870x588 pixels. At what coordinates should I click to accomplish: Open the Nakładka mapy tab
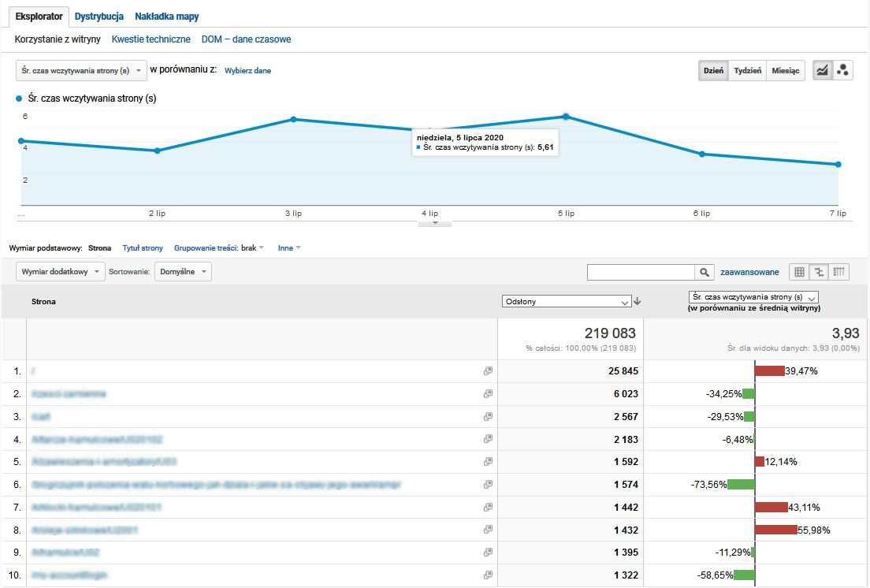click(x=165, y=16)
